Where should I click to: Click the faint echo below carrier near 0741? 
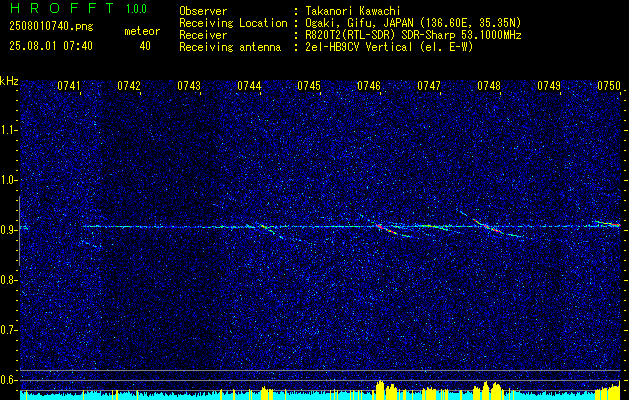click(90, 243)
